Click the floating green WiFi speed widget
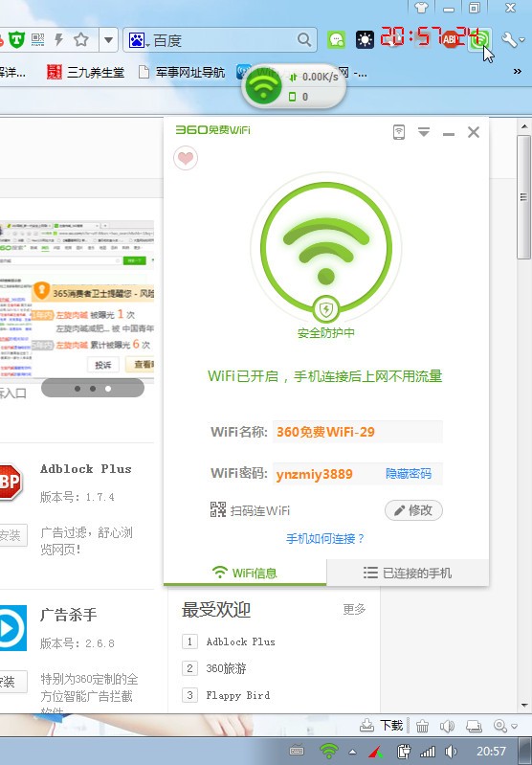Screen dimensions: 532x765 pos(294,86)
